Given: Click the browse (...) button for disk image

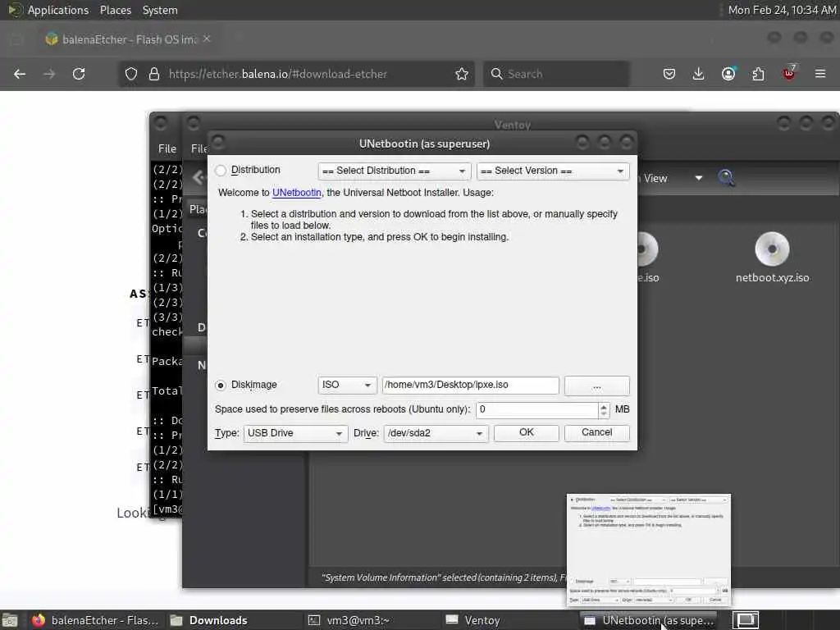Looking at the screenshot, I should click(x=597, y=386).
